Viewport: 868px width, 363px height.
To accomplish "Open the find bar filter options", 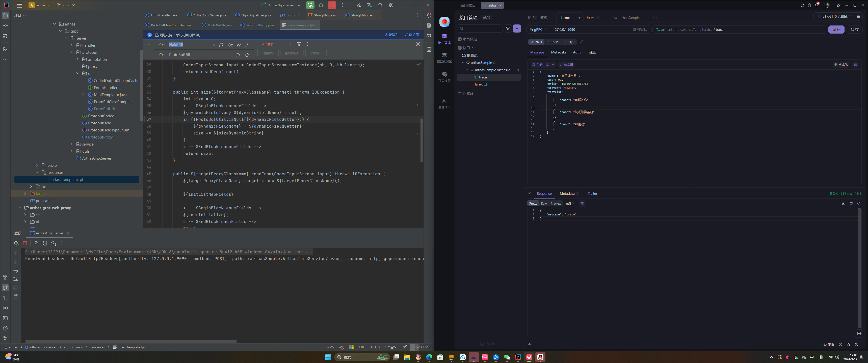I will (299, 44).
